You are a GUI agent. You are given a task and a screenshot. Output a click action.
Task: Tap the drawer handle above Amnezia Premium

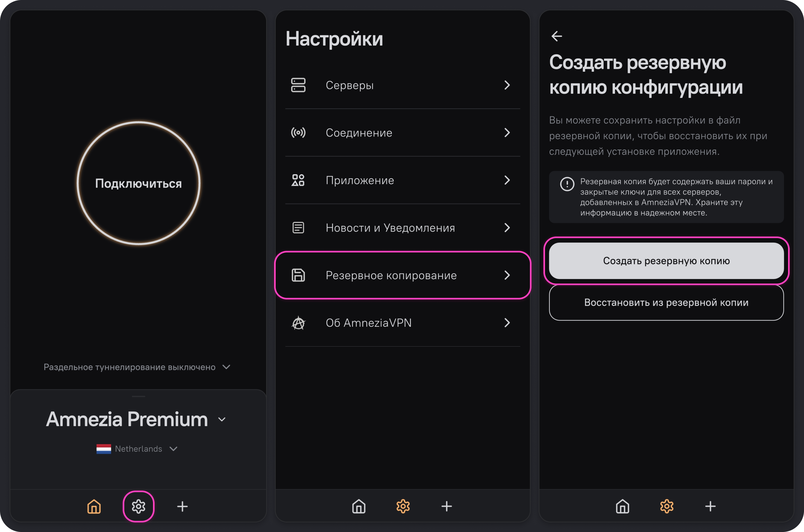click(138, 396)
